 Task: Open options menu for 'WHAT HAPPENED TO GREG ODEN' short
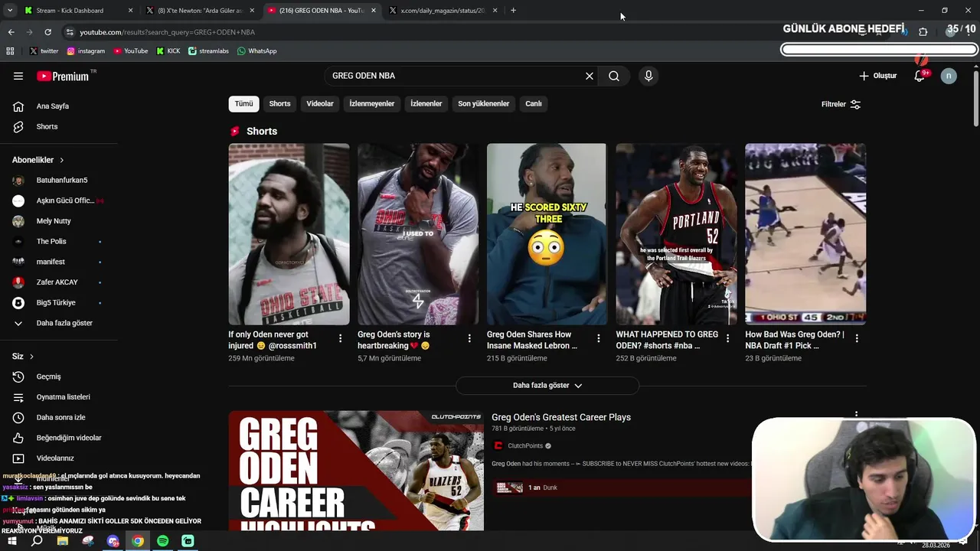pyautogui.click(x=727, y=338)
